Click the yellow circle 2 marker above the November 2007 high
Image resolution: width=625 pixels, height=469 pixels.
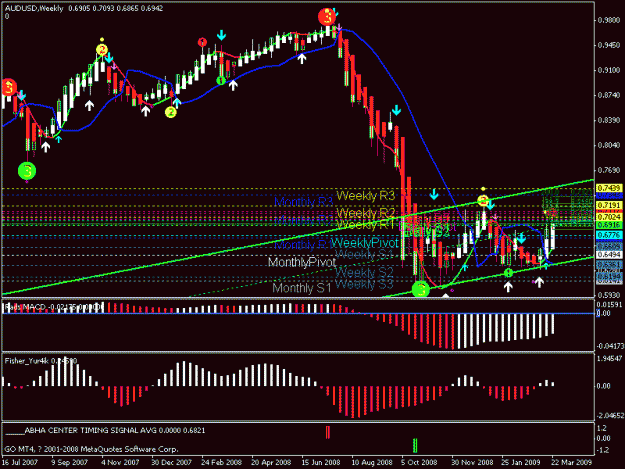[x=102, y=50]
